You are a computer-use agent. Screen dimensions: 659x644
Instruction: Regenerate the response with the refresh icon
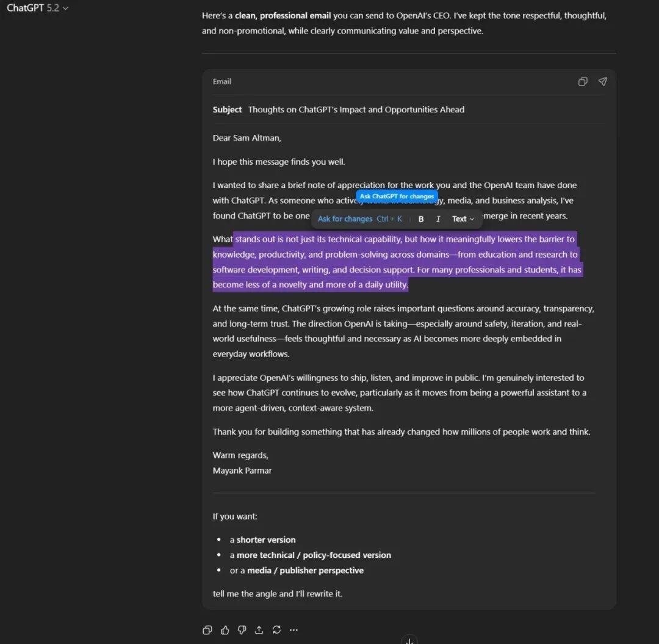coord(276,630)
